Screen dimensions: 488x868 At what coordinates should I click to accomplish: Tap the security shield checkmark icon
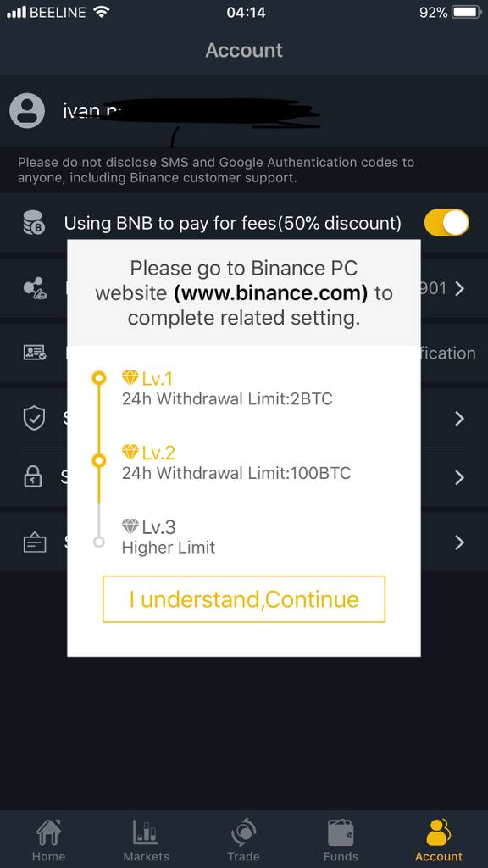[34, 418]
